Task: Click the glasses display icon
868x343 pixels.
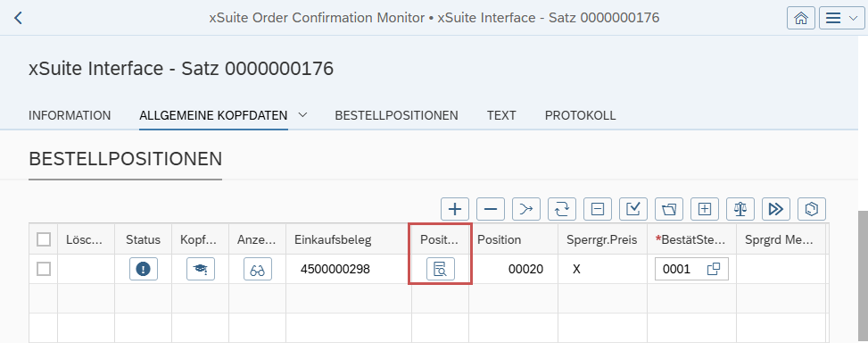Action: coord(258,269)
